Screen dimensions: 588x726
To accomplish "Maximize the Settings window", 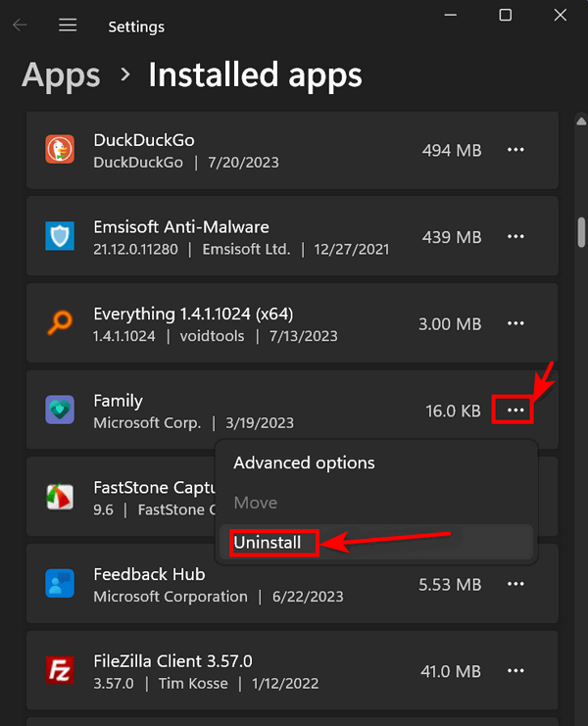I will point(505,16).
